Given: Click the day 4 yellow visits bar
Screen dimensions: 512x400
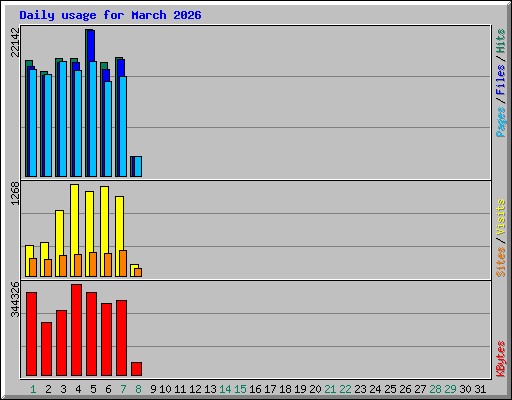Looking at the screenshot, I should (75, 219).
